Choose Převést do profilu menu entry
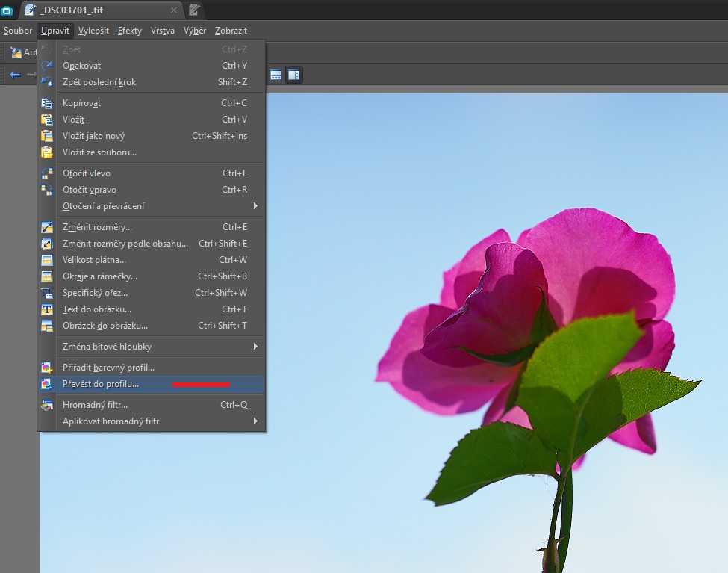The height and width of the screenshot is (573, 728). (x=101, y=384)
